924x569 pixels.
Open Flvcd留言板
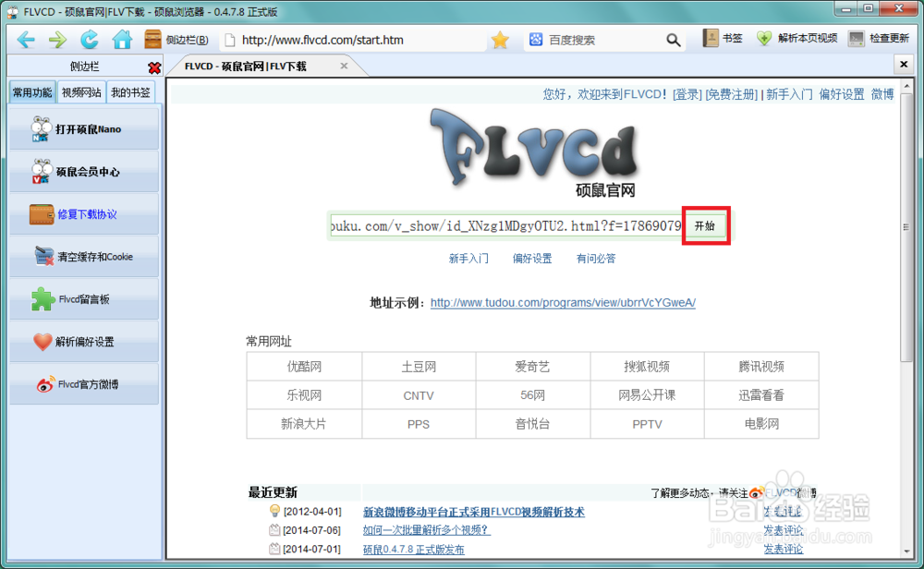click(x=84, y=299)
